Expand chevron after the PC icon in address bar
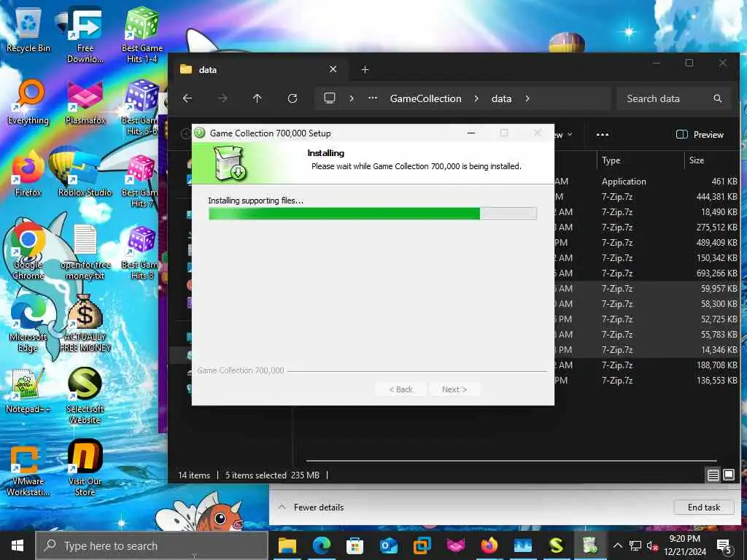Viewport: 747px width, 560px height. (x=352, y=98)
